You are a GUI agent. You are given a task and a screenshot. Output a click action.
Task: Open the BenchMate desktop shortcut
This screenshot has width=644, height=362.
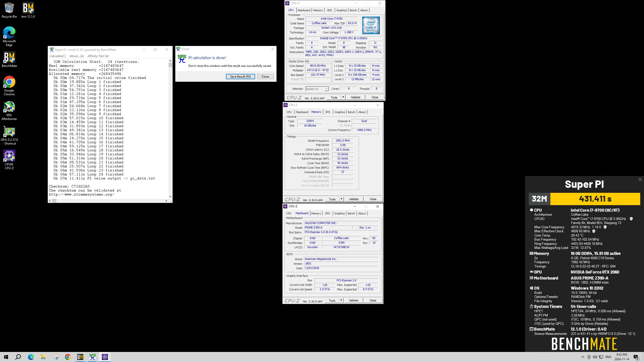click(9, 60)
